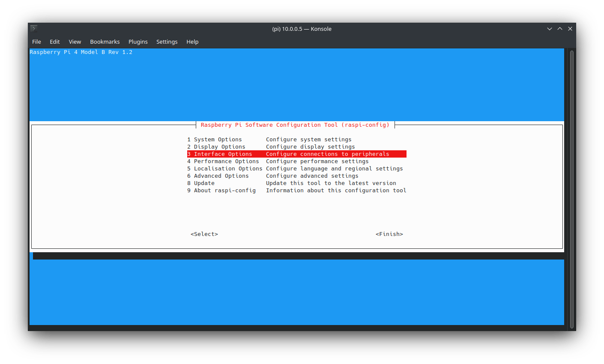Click 'Configure system settings' description

pyautogui.click(x=309, y=140)
